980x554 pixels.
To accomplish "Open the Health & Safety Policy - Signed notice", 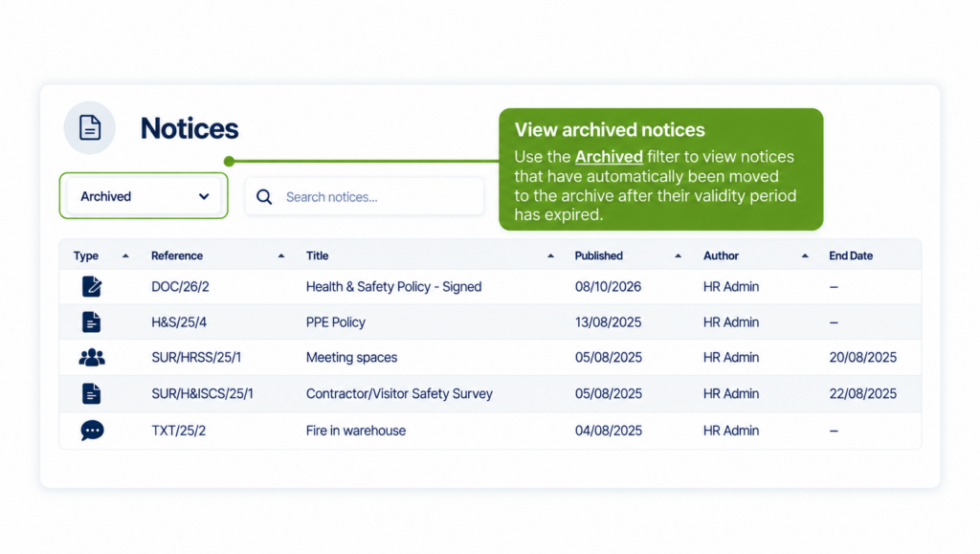I will pos(393,287).
